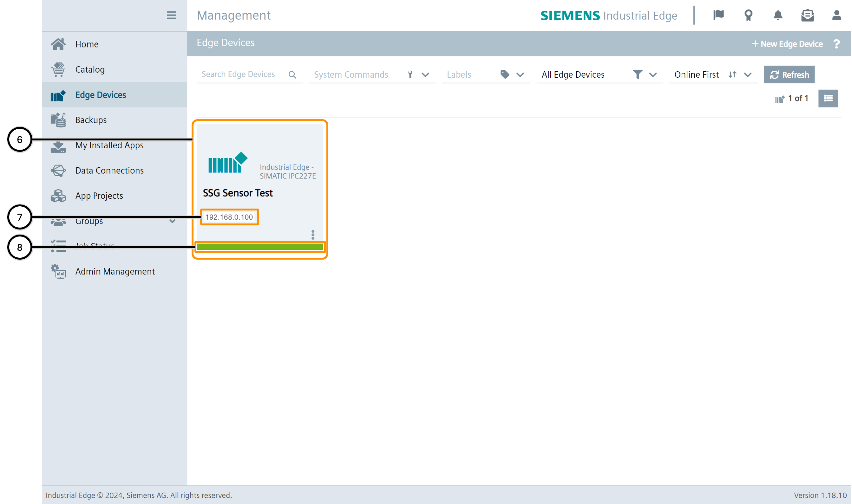Click the award ribbon icon in header
The width and height of the screenshot is (852, 504).
tap(748, 15)
